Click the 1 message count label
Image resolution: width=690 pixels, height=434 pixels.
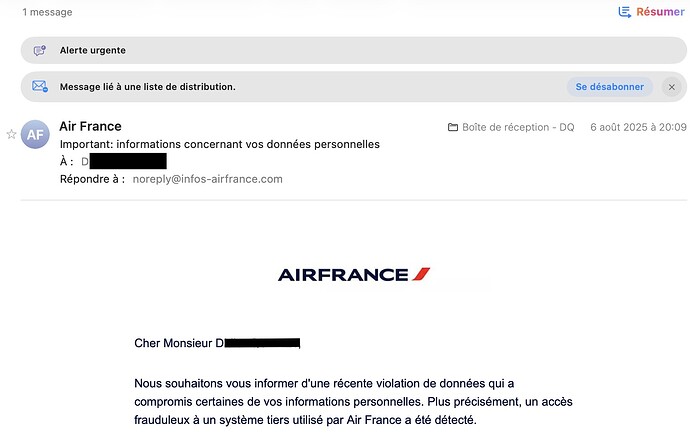47,12
